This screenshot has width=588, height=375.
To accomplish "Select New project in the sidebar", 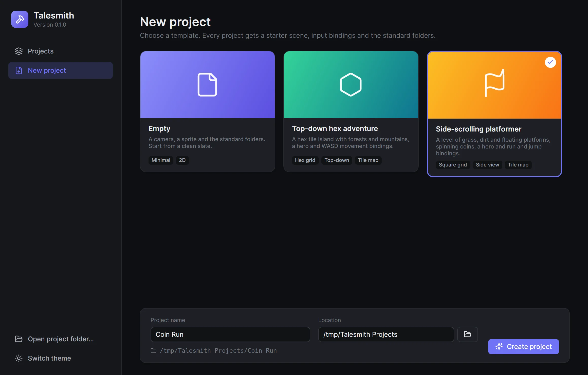I will 61,70.
